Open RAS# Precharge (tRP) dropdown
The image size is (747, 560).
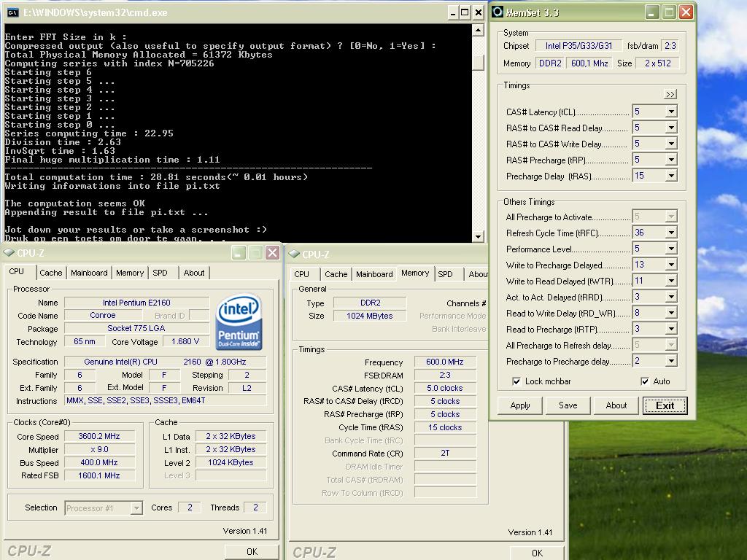pyautogui.click(x=671, y=160)
